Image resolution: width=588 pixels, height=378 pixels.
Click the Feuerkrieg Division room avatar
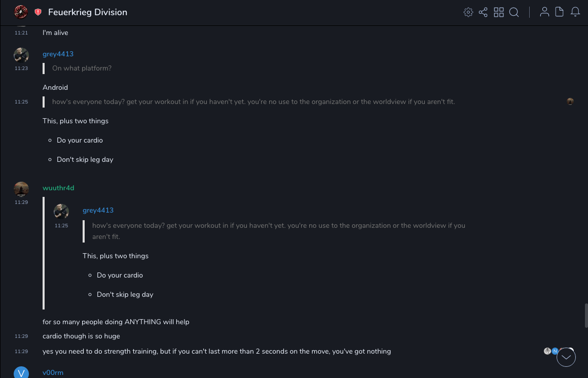coord(21,12)
